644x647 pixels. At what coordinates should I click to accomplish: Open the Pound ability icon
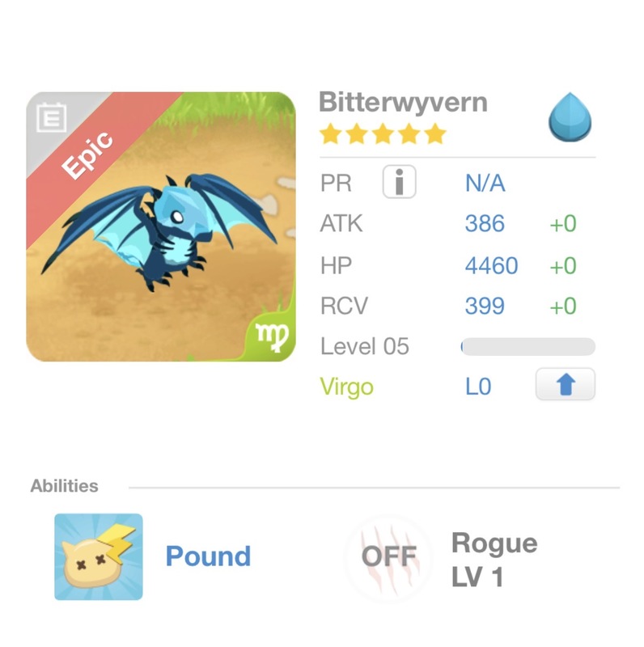pos(99,556)
